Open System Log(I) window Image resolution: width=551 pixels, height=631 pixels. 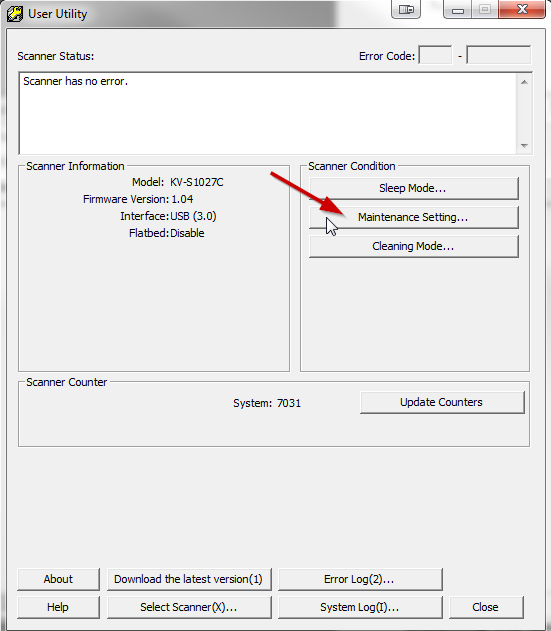pos(360,607)
